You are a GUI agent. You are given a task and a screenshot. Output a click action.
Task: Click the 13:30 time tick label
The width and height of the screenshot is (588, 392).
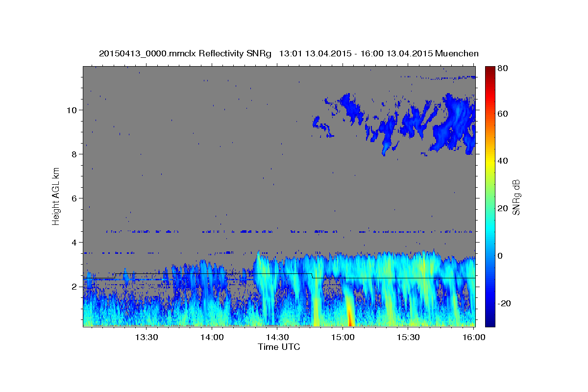click(146, 337)
